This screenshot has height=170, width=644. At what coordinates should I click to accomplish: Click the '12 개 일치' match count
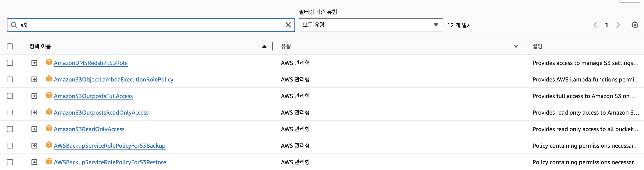point(459,25)
